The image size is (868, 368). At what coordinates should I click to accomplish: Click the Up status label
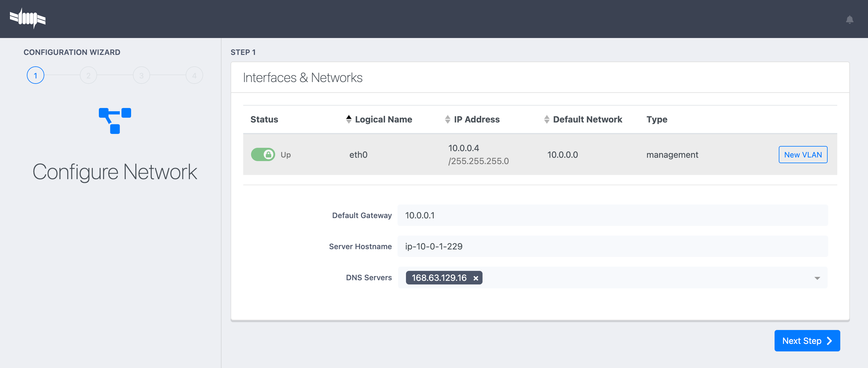click(285, 154)
